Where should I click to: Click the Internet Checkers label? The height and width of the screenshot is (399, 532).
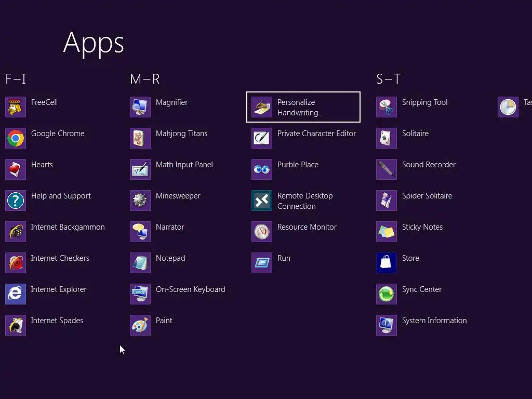pos(60,258)
